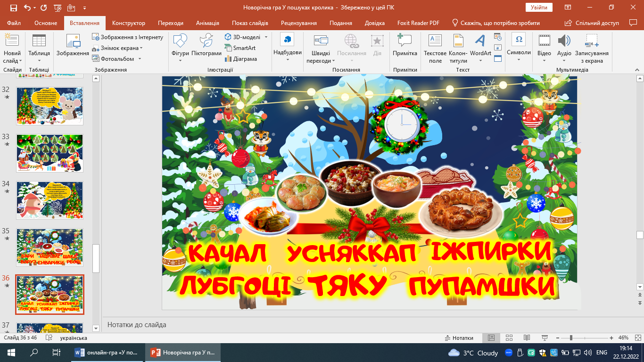
Task: Open Фотоальбом option
Action: [117, 59]
